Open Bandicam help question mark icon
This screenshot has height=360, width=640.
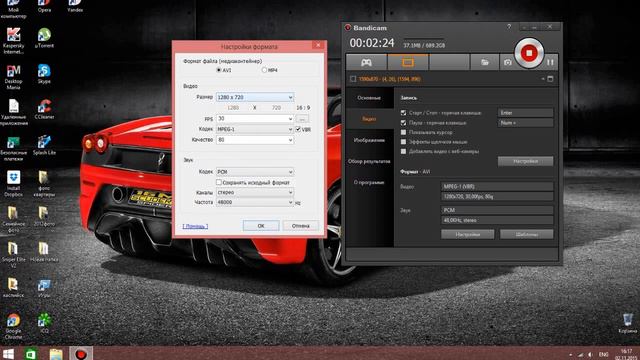[509, 27]
